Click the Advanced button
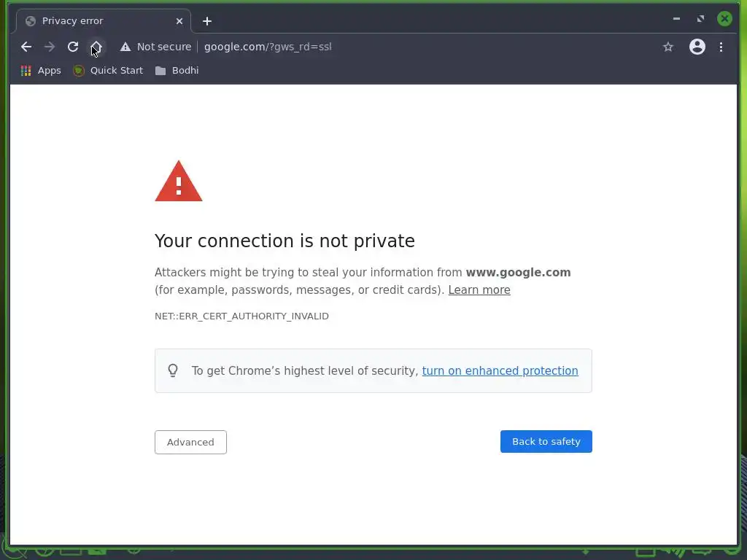This screenshot has height=560, width=747. pos(190,442)
